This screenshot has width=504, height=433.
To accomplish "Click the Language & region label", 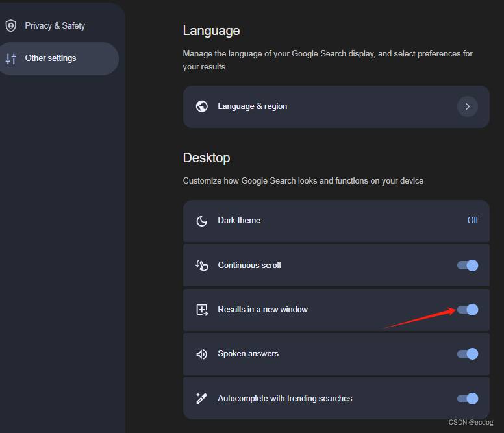I will click(252, 106).
